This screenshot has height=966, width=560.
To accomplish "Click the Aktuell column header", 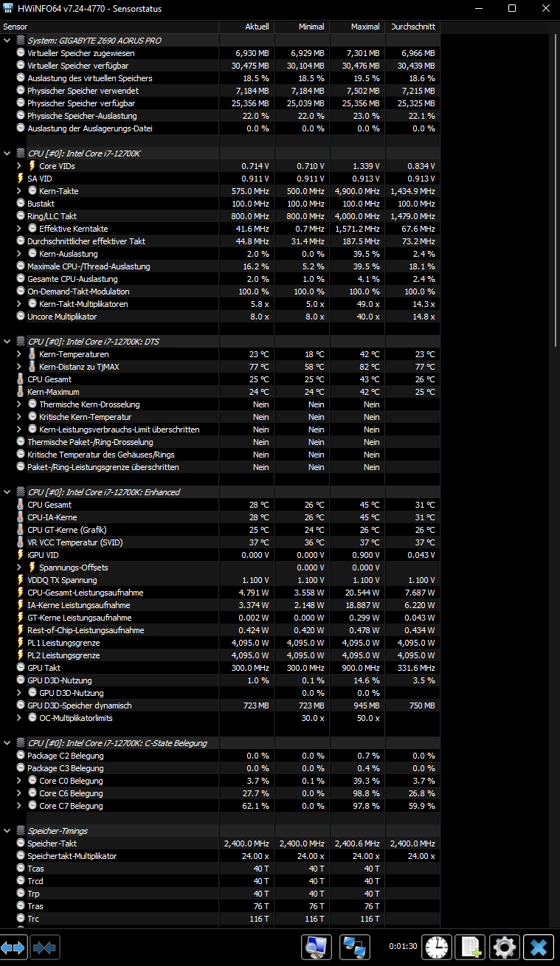I will coord(246,27).
